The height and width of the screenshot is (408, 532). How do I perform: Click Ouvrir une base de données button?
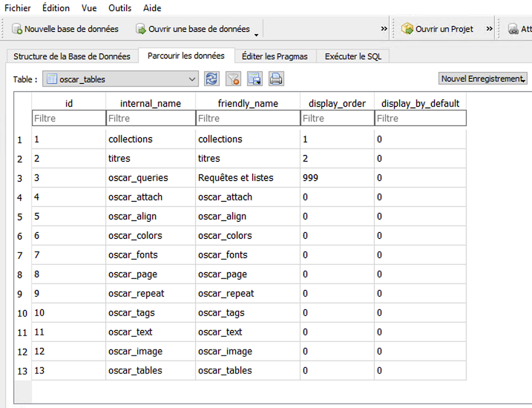[x=193, y=29]
